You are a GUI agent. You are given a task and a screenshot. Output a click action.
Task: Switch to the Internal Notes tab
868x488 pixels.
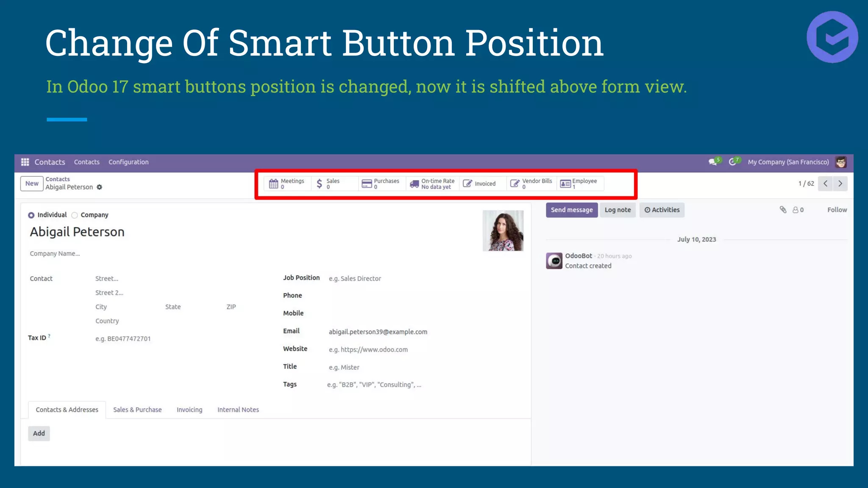tap(238, 410)
